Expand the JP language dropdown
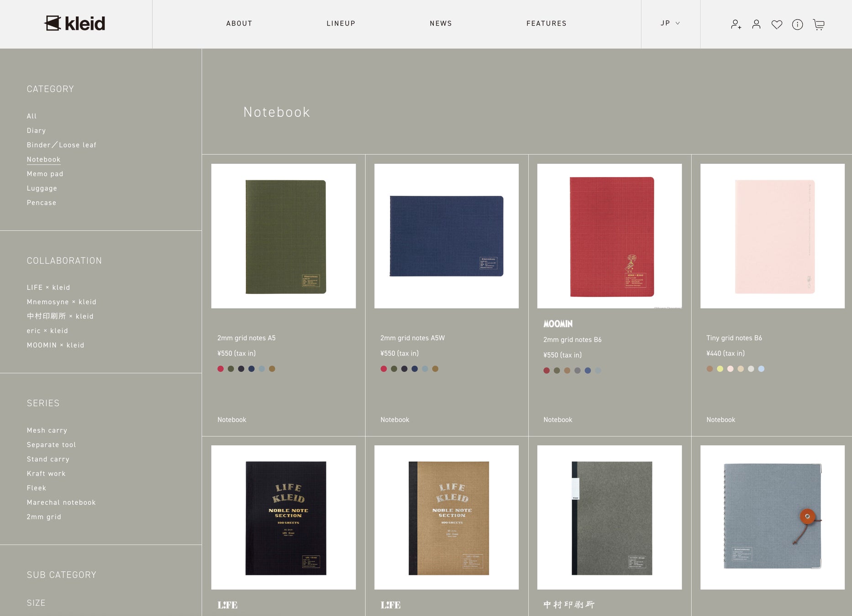Image resolution: width=852 pixels, height=616 pixels. point(670,23)
